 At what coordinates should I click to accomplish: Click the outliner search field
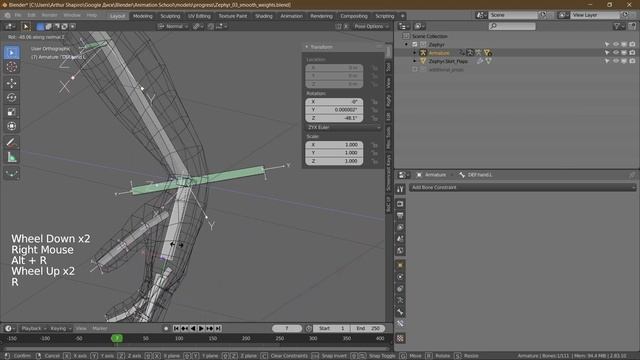coord(512,27)
